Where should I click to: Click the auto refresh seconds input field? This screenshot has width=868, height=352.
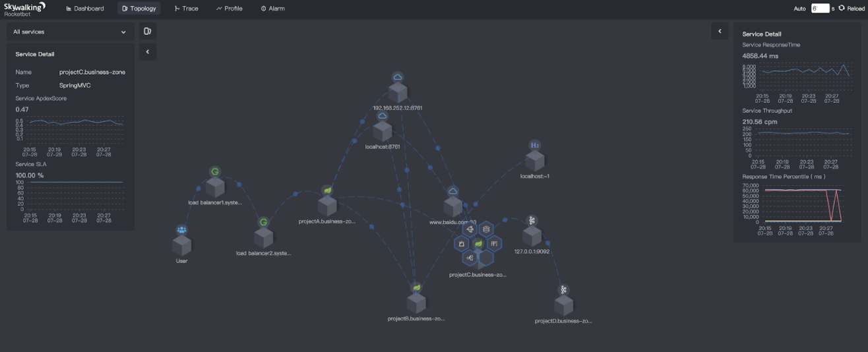[x=820, y=9]
